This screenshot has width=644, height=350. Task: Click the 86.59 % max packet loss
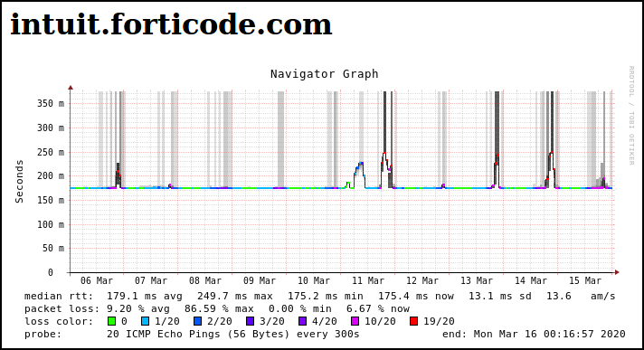pos(219,309)
